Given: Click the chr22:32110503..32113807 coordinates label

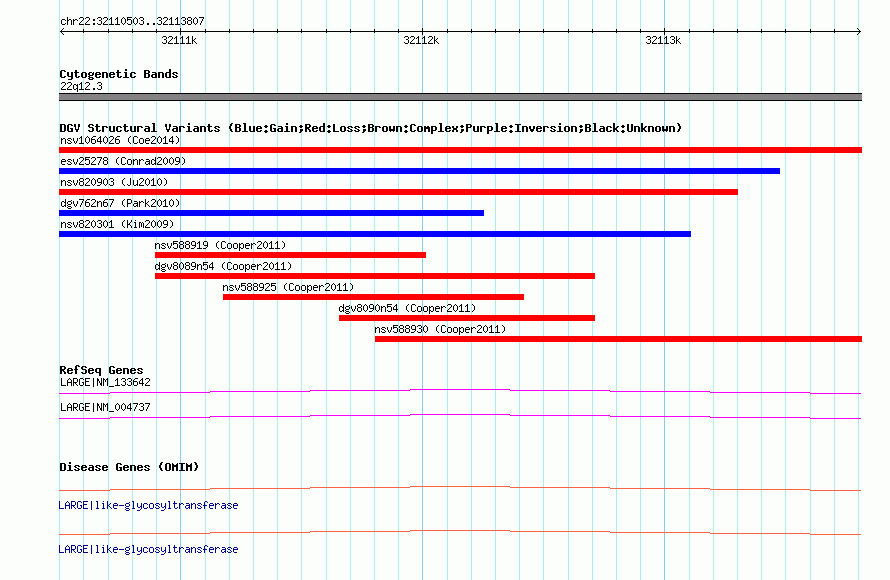Looking at the screenshot, I should 132,21.
